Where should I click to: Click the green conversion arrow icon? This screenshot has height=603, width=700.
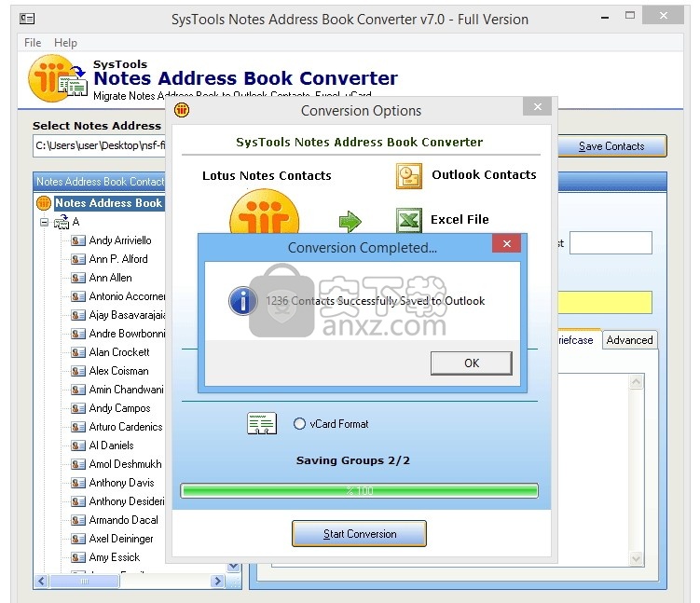[350, 221]
